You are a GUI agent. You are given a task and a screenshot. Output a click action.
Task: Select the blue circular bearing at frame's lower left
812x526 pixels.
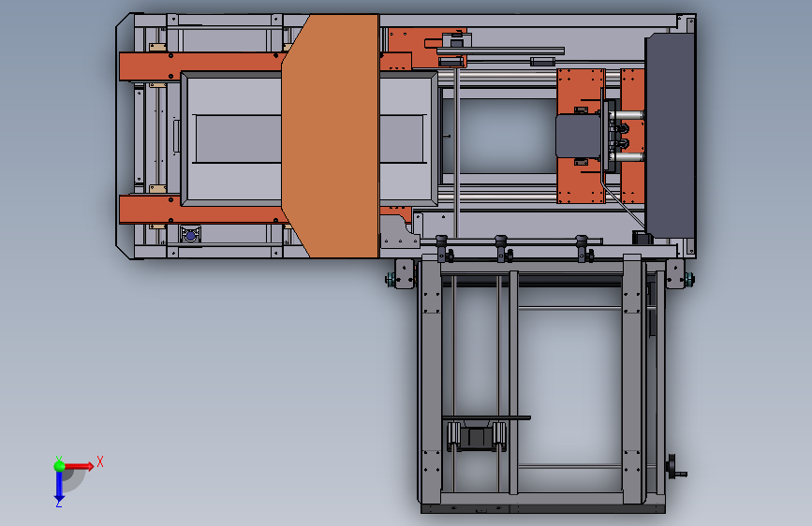click(190, 236)
